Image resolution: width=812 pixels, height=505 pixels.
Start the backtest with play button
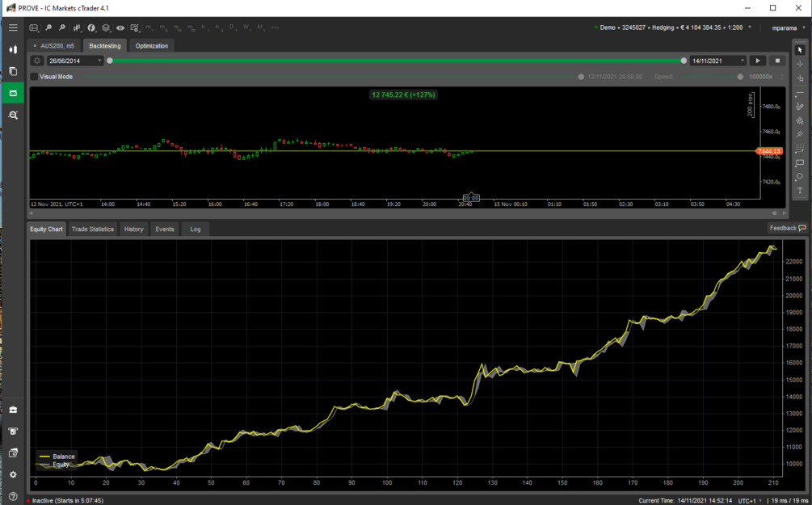click(758, 61)
